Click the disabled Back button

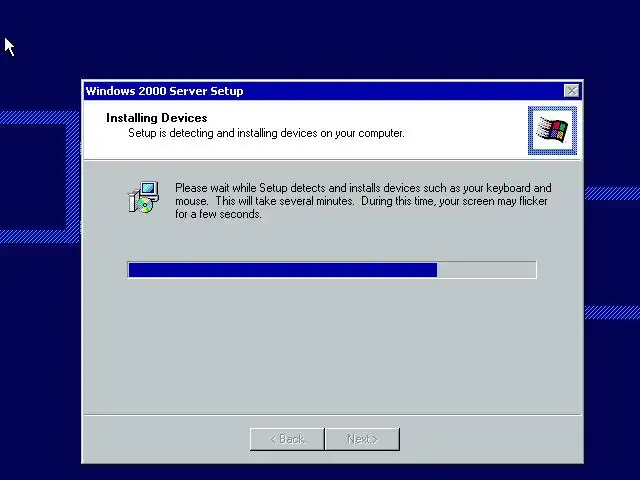click(287, 439)
